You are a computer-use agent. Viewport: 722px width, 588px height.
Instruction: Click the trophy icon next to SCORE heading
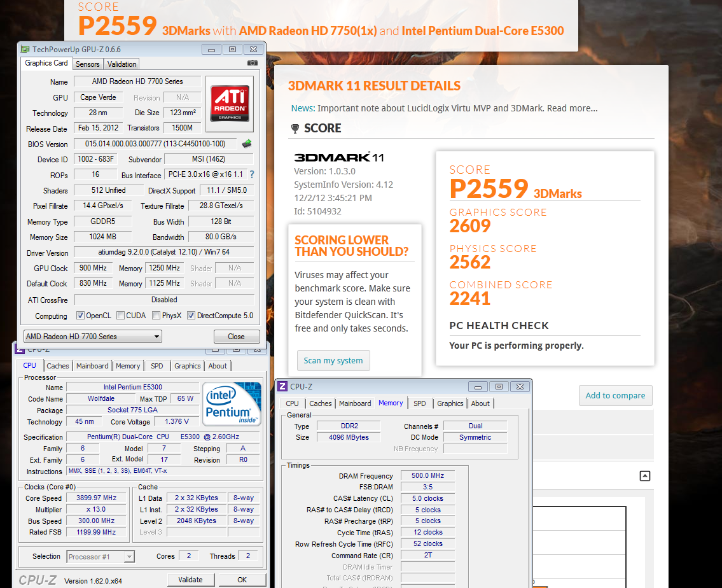(x=295, y=129)
